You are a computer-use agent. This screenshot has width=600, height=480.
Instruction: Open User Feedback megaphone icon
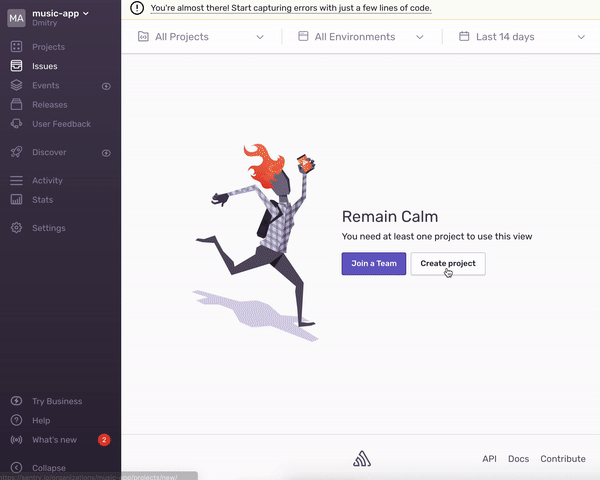point(16,124)
